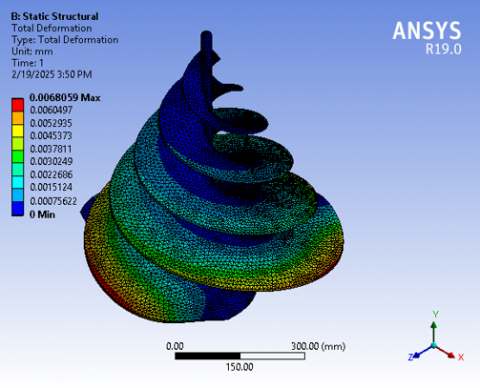Click the 0.0068059 Max legend value
Image resolution: width=480 pixels, height=388 pixels.
[65, 98]
